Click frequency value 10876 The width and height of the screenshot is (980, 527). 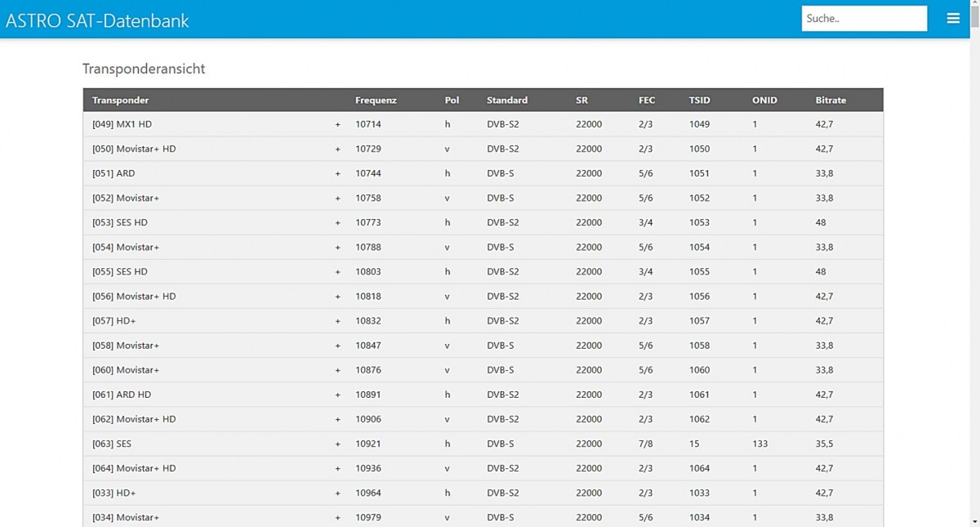(x=368, y=370)
